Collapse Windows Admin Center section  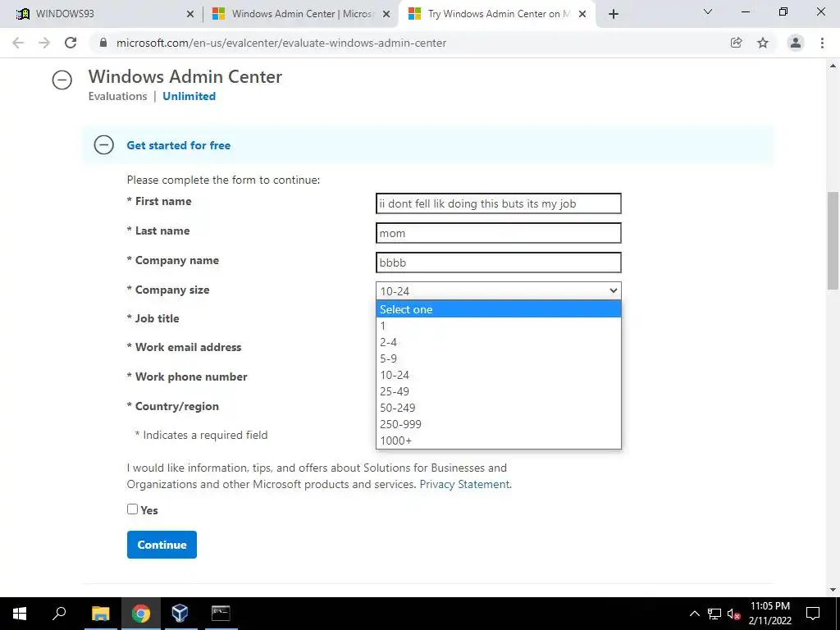point(62,80)
